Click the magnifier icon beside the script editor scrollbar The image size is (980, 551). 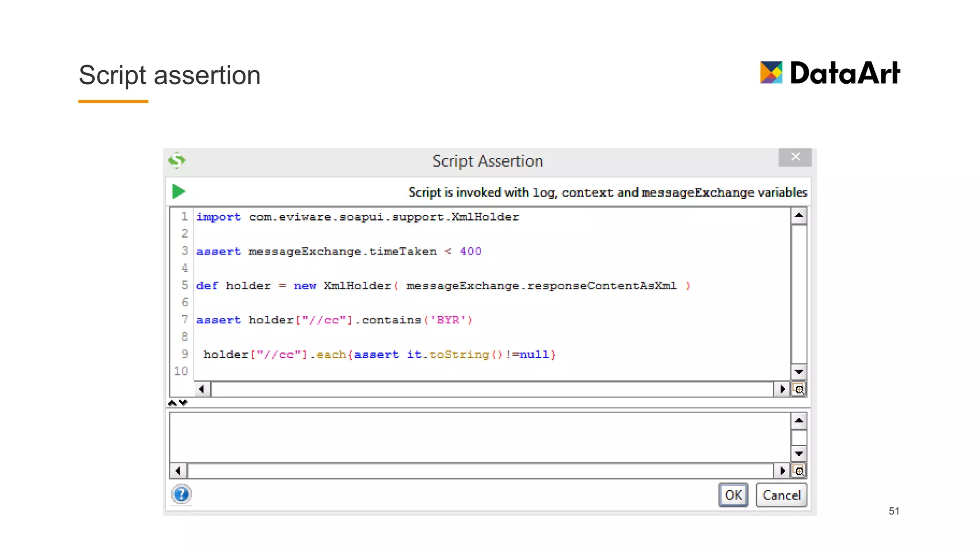click(x=799, y=389)
